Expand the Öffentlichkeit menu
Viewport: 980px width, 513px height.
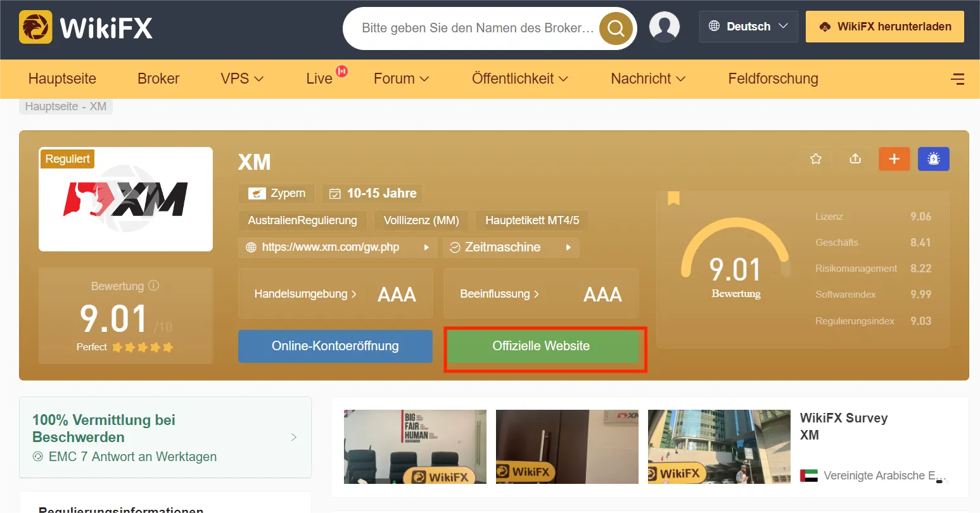click(x=520, y=79)
